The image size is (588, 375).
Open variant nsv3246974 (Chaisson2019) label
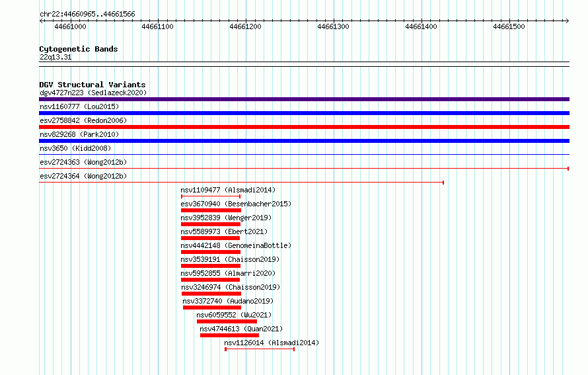(231, 287)
